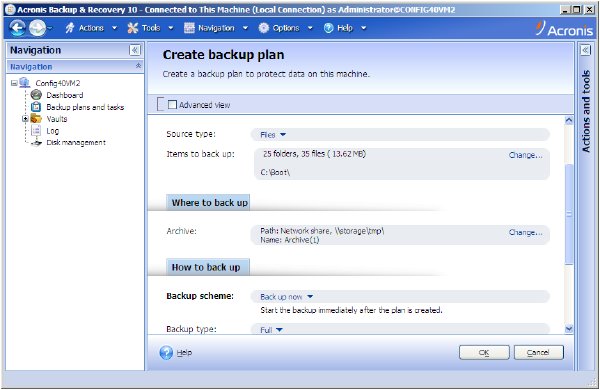The width and height of the screenshot is (600, 390).
Task: Open the Dashboard icon in navigation tree
Action: [36, 95]
